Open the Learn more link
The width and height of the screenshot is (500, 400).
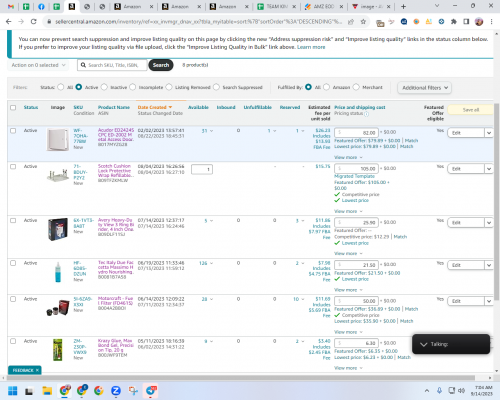(311, 47)
